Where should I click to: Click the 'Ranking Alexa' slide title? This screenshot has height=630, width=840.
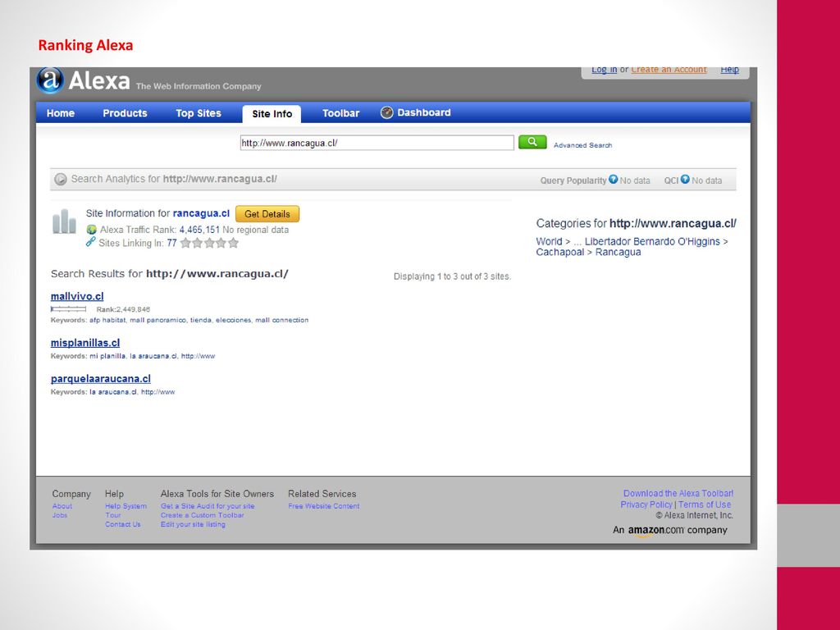(x=85, y=46)
